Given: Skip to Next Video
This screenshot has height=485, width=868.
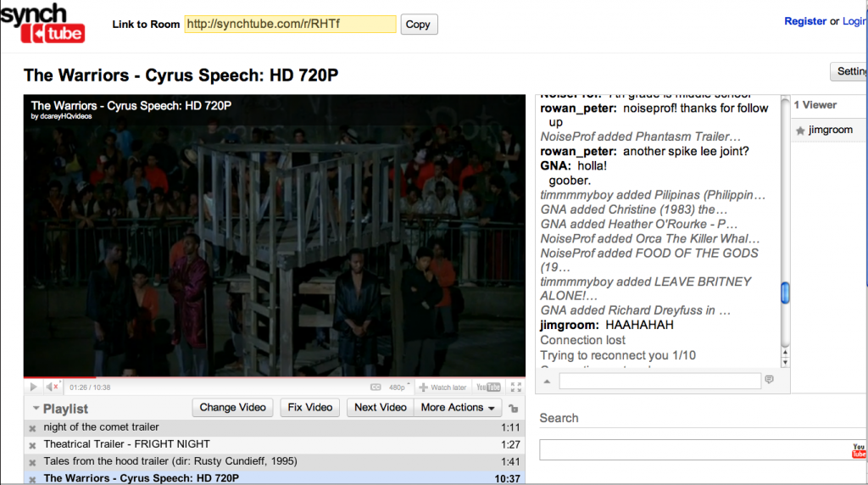Looking at the screenshot, I should 381,408.
